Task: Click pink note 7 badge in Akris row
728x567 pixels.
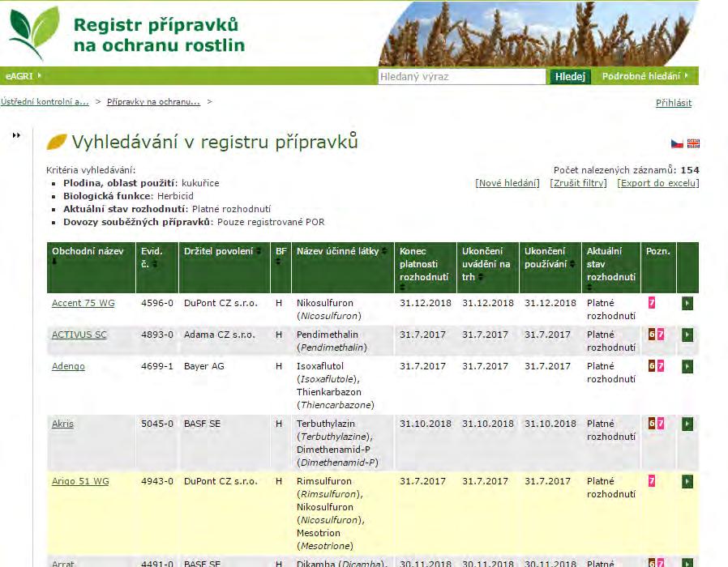Action: click(661, 423)
